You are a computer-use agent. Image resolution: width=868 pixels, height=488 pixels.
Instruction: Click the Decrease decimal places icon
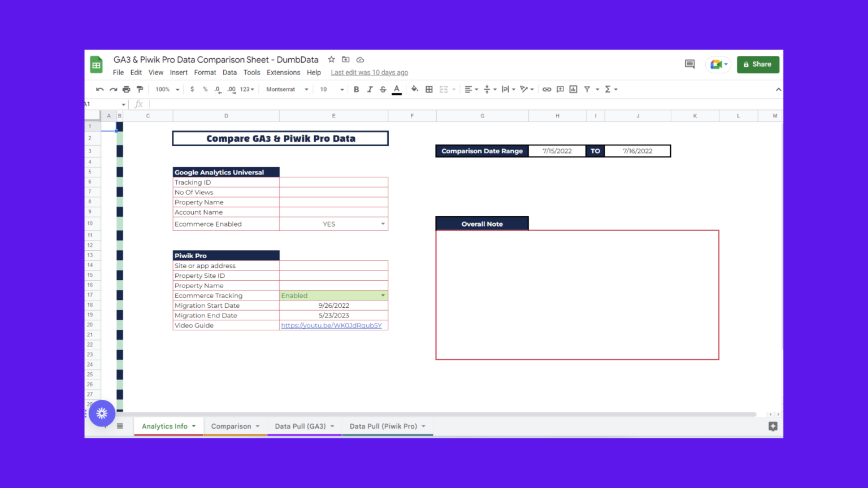[x=218, y=89]
